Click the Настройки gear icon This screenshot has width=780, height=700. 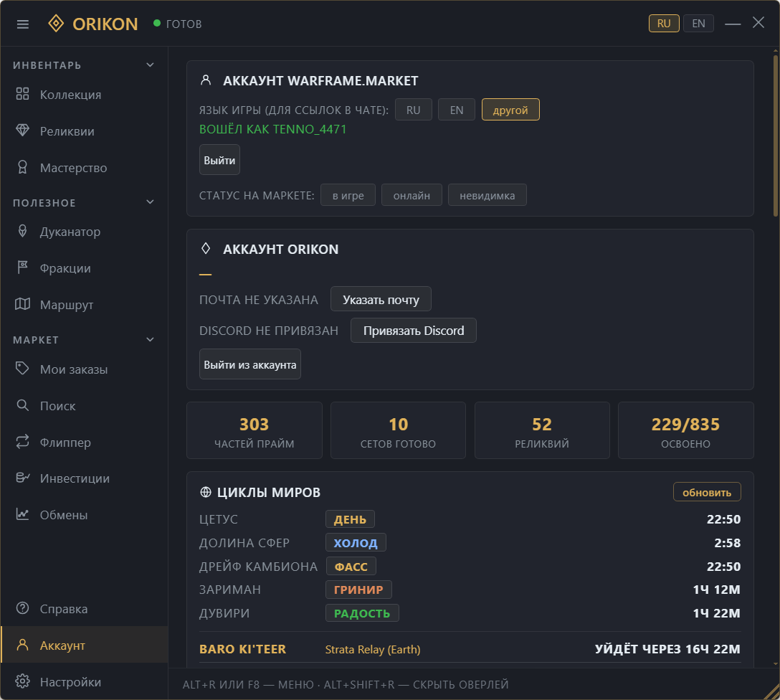pyautogui.click(x=22, y=681)
